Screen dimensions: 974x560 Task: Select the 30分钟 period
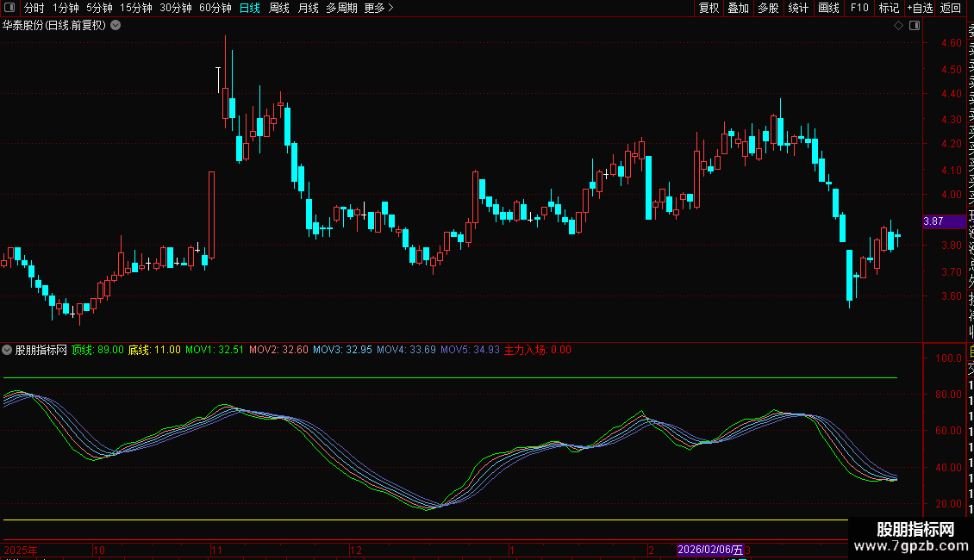click(176, 8)
